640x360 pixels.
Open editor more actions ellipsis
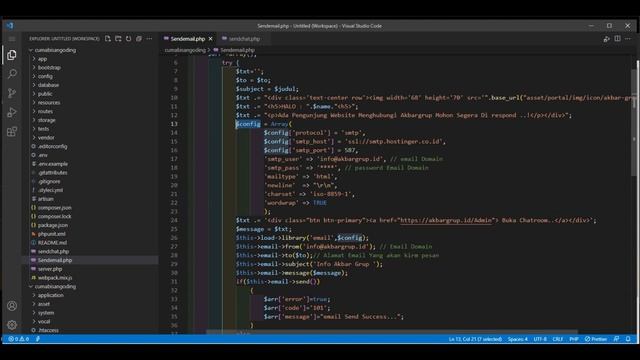(x=628, y=39)
